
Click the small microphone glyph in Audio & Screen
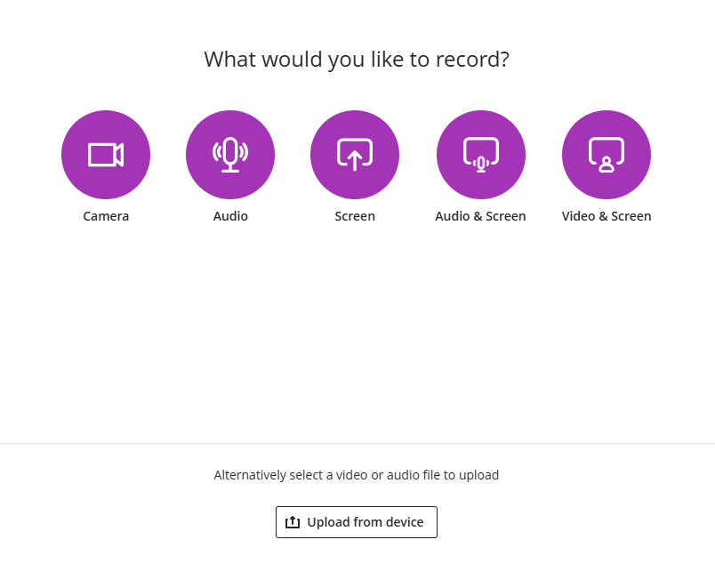481,164
